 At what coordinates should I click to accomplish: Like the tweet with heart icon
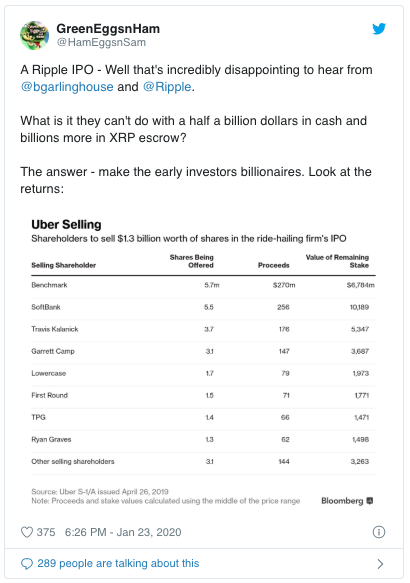pos(27,532)
